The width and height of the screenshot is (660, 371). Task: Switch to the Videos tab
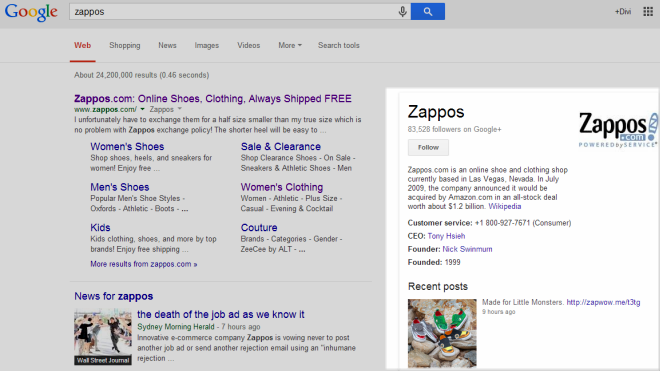tap(248, 45)
